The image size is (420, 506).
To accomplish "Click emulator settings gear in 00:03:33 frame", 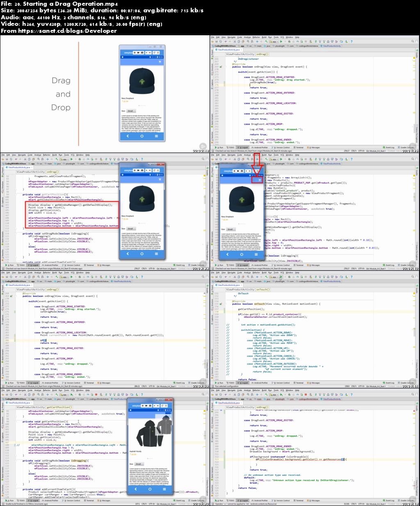I will click(135, 170).
